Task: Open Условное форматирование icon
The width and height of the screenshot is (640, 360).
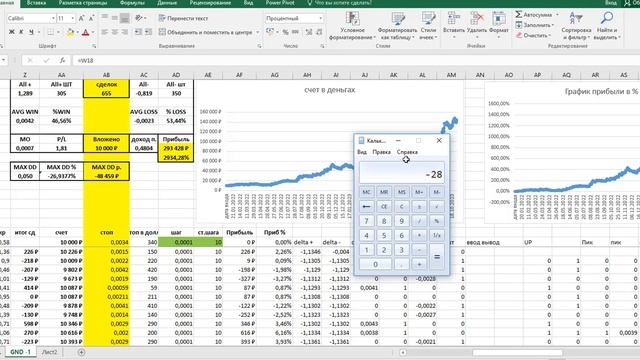Action: 352,18
